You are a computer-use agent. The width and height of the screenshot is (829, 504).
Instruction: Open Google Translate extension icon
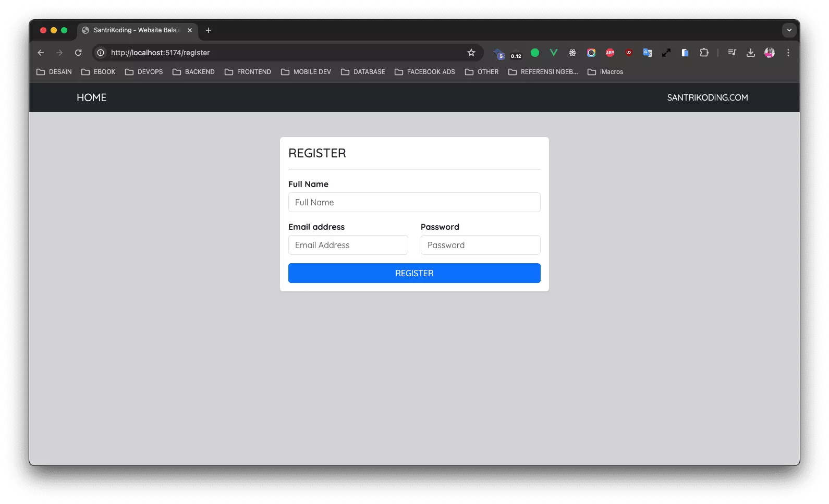648,53
